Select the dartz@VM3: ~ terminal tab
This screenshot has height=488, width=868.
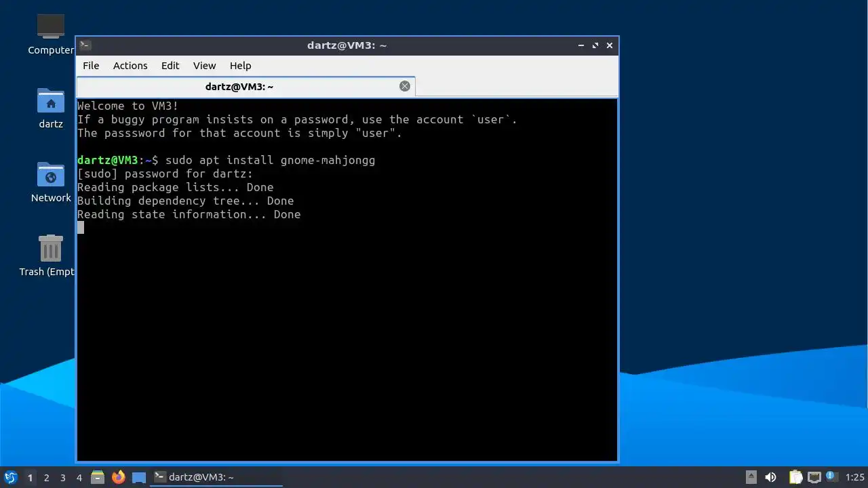coord(245,87)
